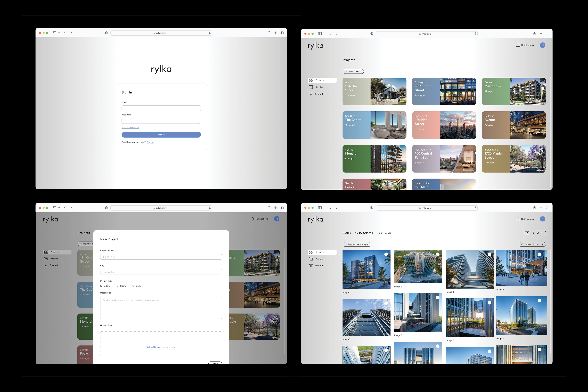
Task: Click the envelope mail icon beside Share
Action: coord(526,233)
